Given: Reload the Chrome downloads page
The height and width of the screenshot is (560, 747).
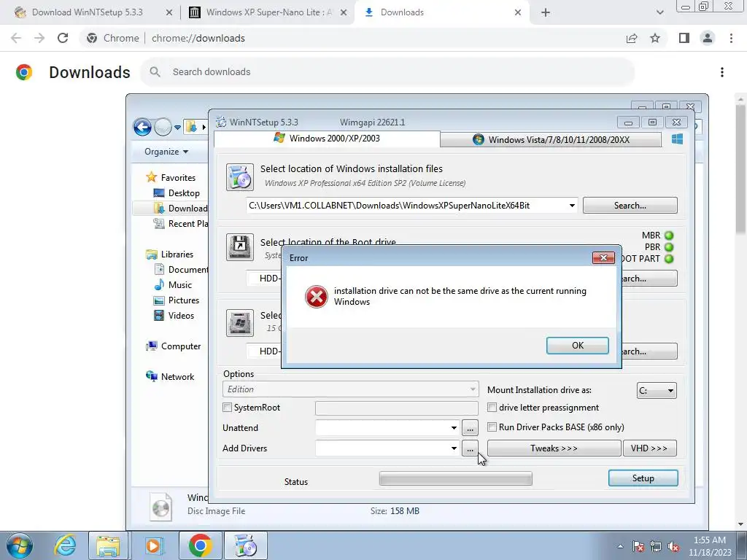Looking at the screenshot, I should point(63,38).
